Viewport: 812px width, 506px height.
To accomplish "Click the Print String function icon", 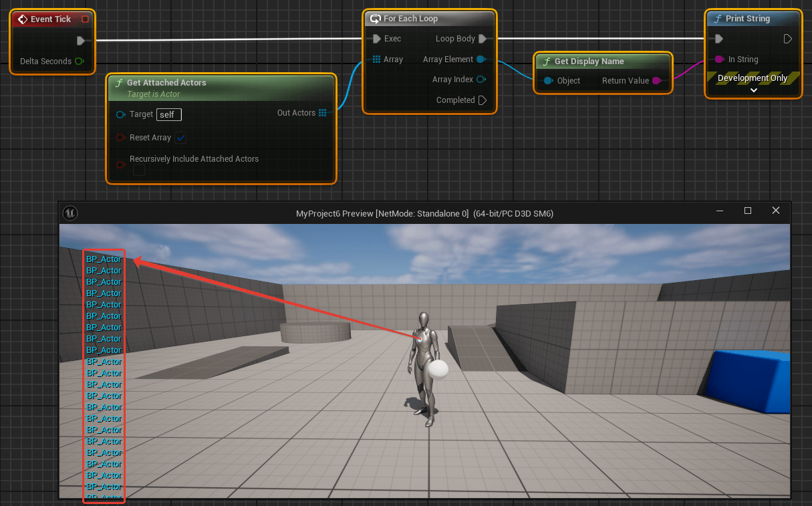I will click(x=718, y=19).
